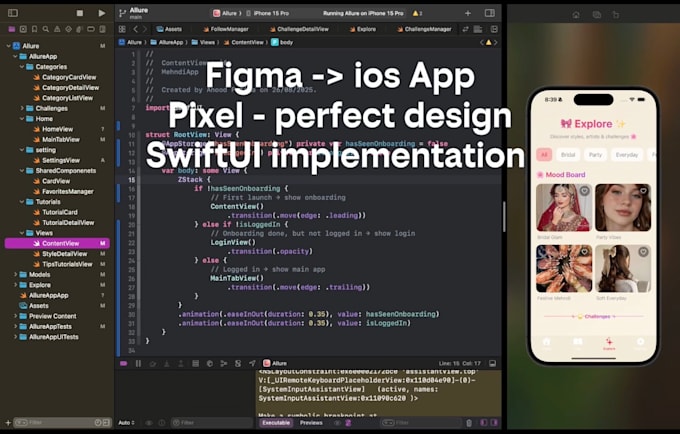Open the Issue navigator warning icon

point(57,29)
